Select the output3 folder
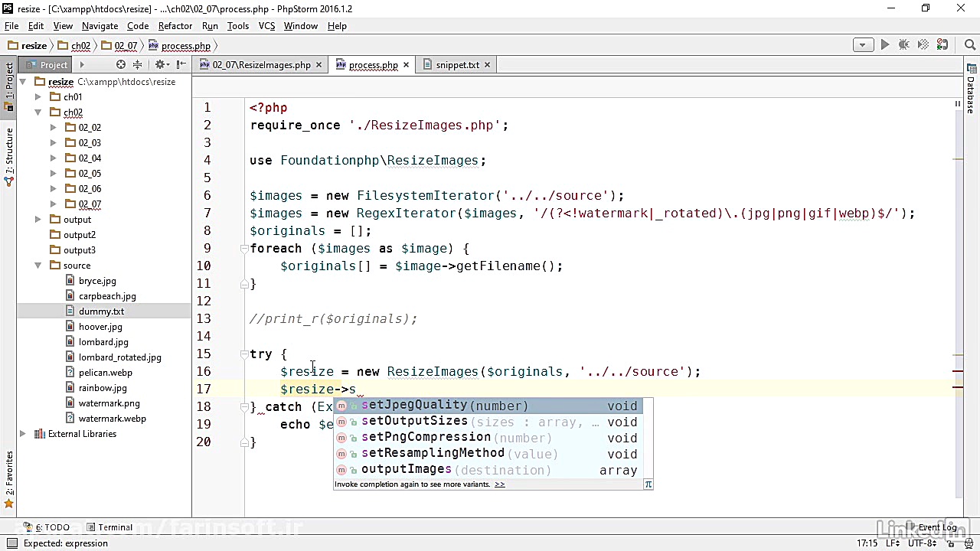Viewport: 980px width, 551px height. tap(80, 250)
